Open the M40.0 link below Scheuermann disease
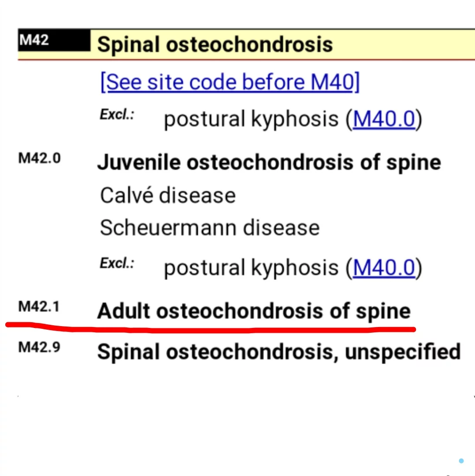 (384, 268)
